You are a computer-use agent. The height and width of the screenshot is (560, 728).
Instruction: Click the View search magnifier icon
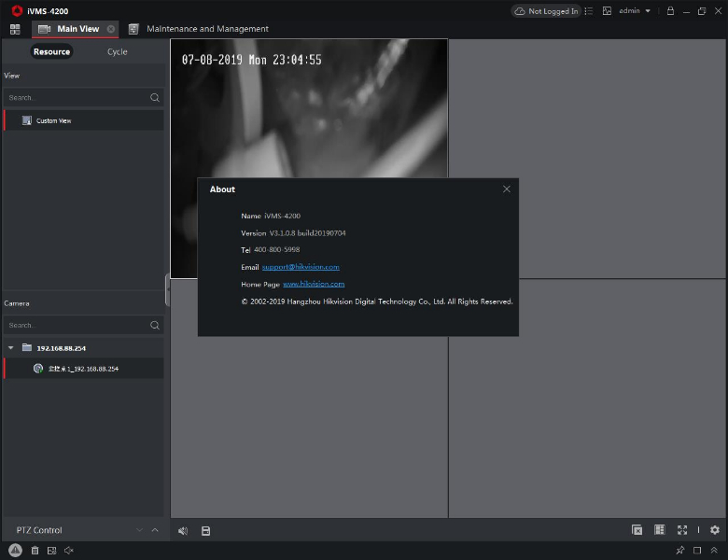point(155,97)
